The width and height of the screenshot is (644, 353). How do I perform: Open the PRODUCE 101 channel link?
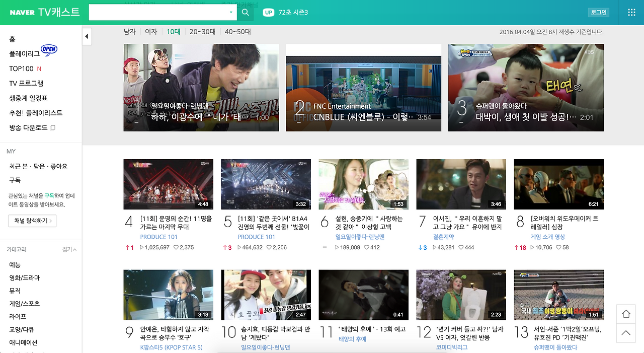point(158,237)
